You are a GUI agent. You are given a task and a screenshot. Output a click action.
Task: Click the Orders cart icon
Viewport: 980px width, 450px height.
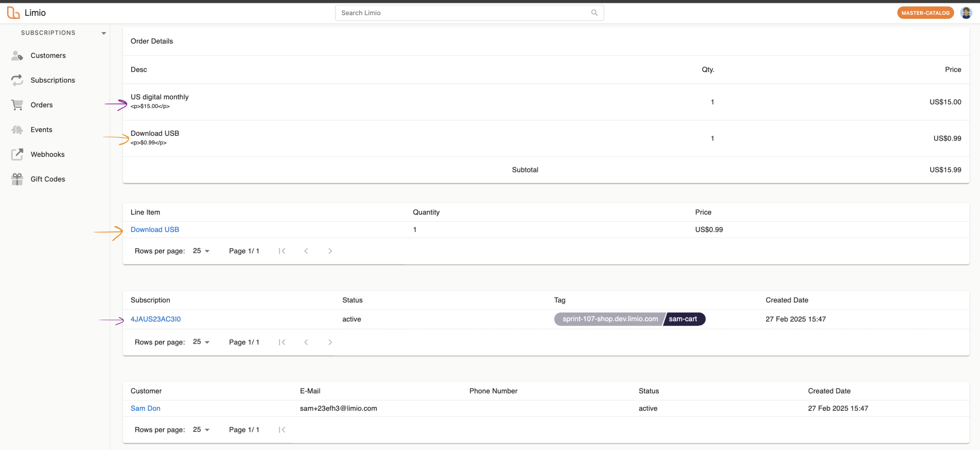pos(17,105)
